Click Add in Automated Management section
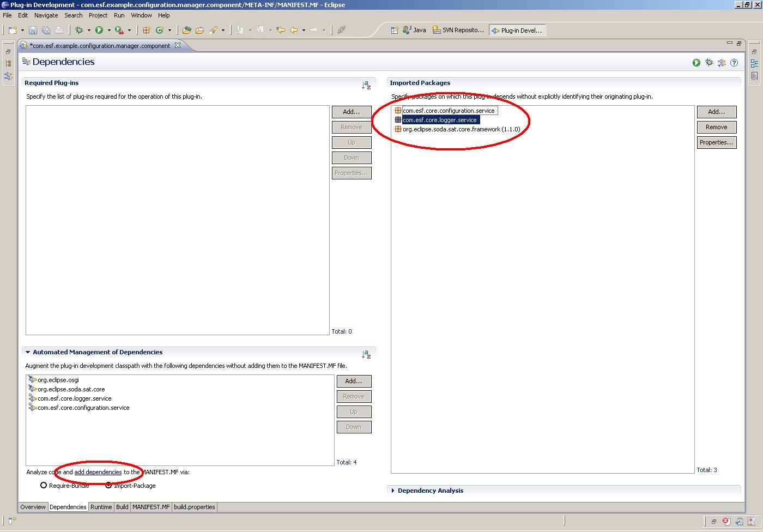763x532 pixels. tap(354, 381)
